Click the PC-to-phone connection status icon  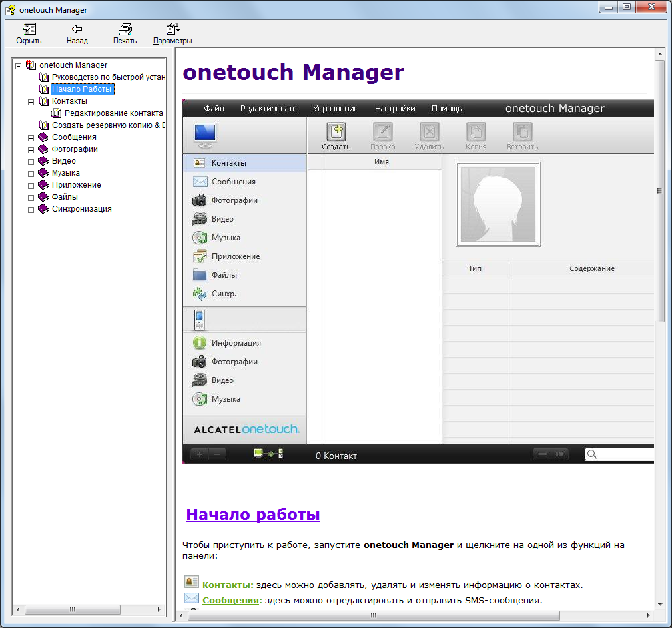point(268,454)
